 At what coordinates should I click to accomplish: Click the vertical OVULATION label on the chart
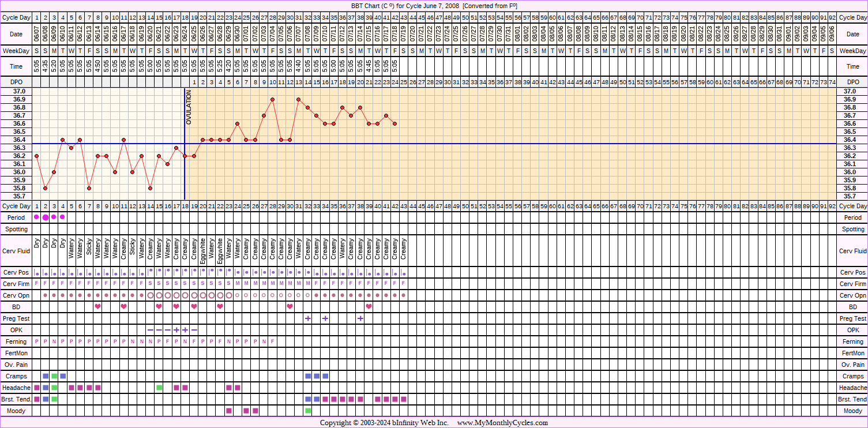(x=189, y=107)
